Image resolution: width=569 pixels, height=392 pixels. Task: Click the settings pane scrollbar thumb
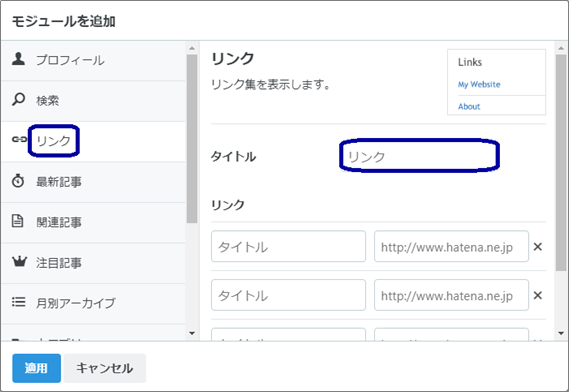[561, 163]
